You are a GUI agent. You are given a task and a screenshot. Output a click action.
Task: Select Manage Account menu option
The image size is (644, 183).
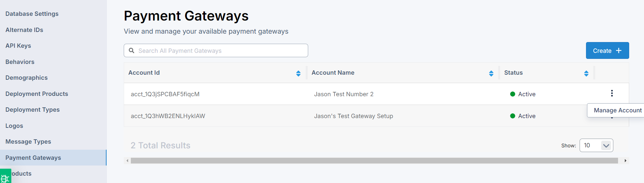[x=617, y=110]
